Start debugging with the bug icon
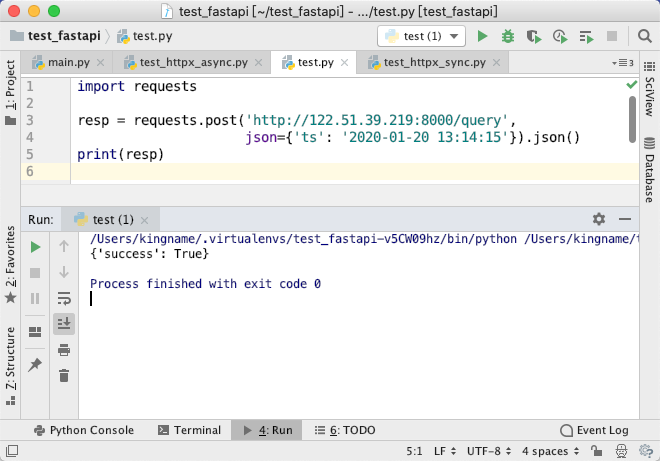 pos(508,37)
